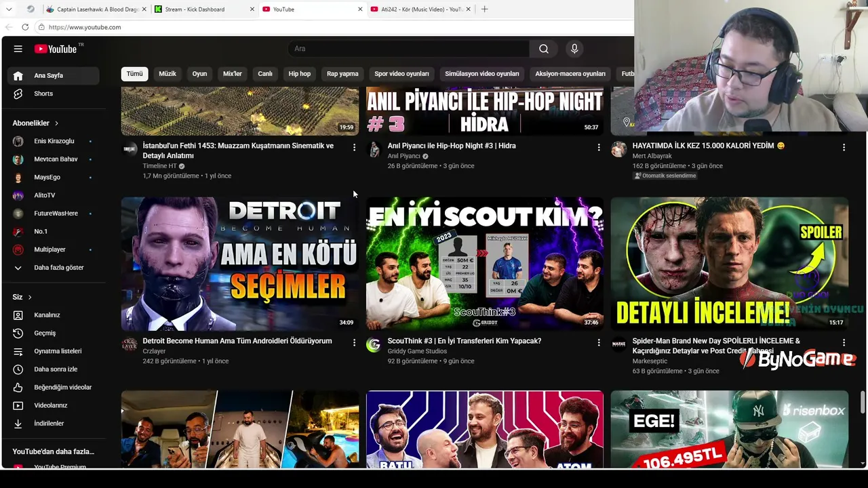Select the Canlı filter chip
Screen dimensions: 868x488
click(x=265, y=74)
